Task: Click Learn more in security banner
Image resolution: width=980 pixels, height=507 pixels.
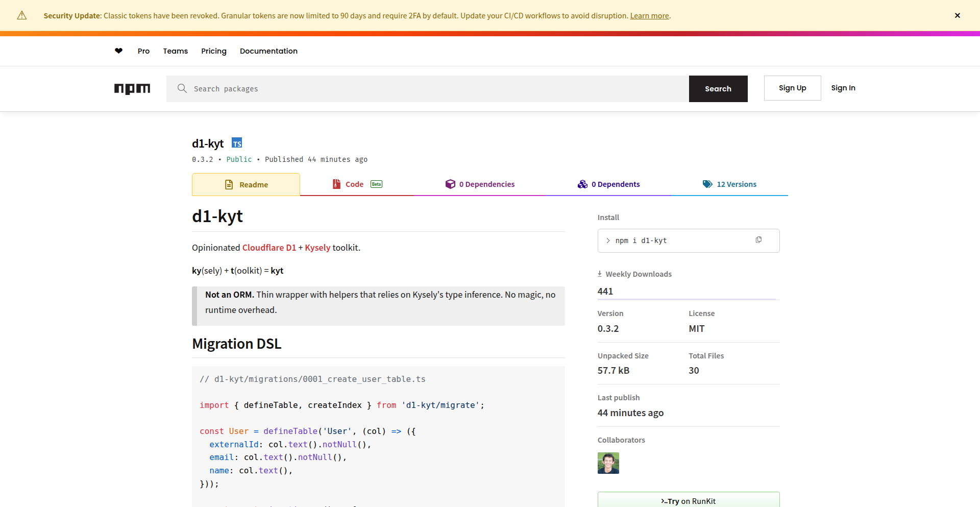Action: pyautogui.click(x=649, y=16)
